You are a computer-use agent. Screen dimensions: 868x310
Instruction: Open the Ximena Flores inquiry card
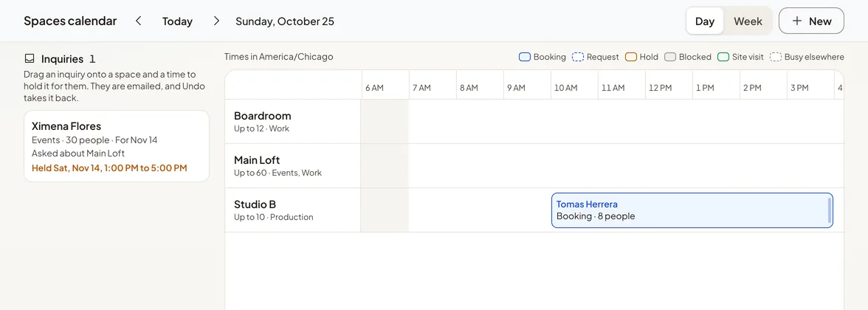point(117,146)
